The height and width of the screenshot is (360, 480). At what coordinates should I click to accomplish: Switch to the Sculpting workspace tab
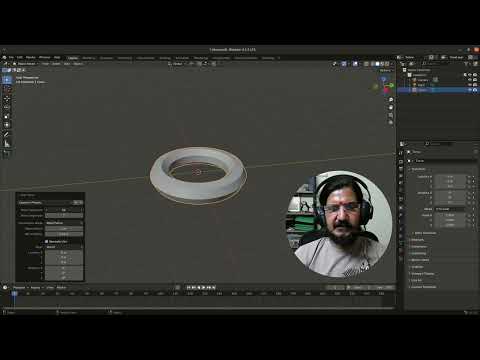(106, 58)
